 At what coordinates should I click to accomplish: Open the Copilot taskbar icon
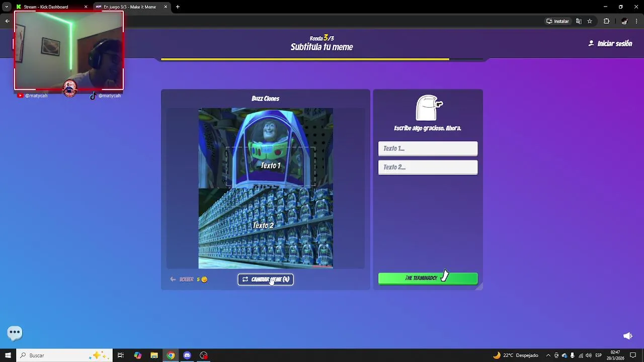[x=138, y=355]
